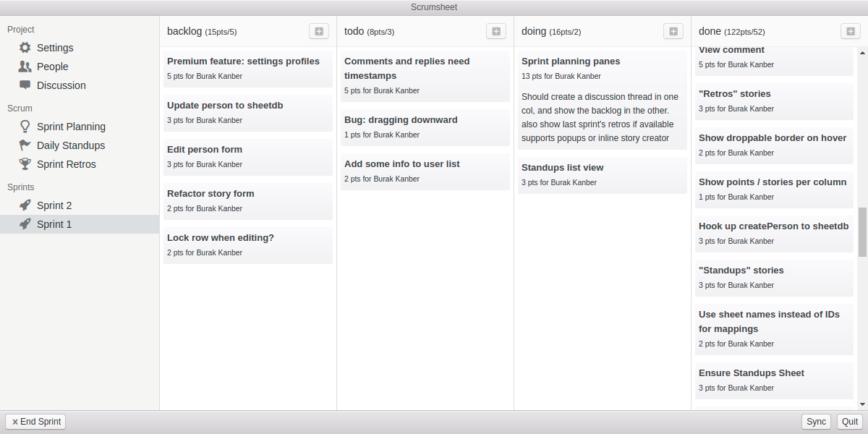The height and width of the screenshot is (434, 868).
Task: Click Burak Kanber link under Sprint planning panes
Action: pyautogui.click(x=577, y=76)
